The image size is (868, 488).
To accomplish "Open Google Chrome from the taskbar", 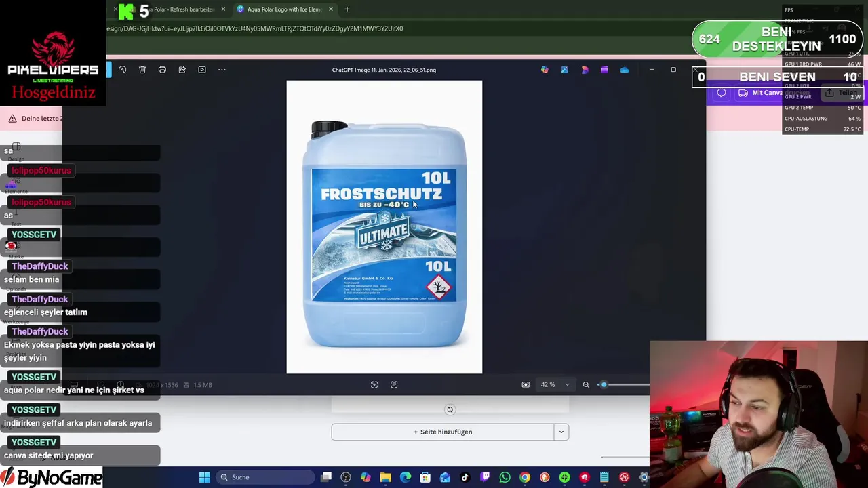I will (525, 477).
